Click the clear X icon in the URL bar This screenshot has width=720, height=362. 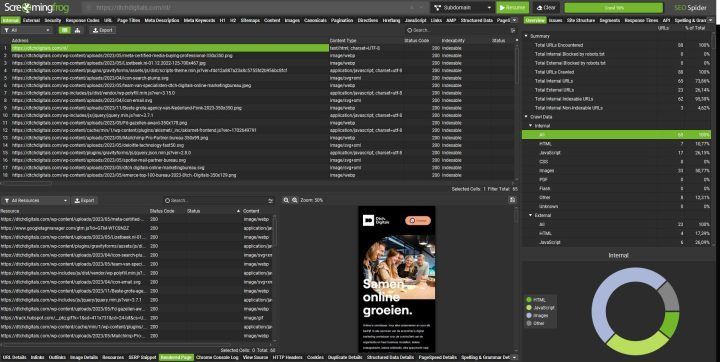pos(411,8)
